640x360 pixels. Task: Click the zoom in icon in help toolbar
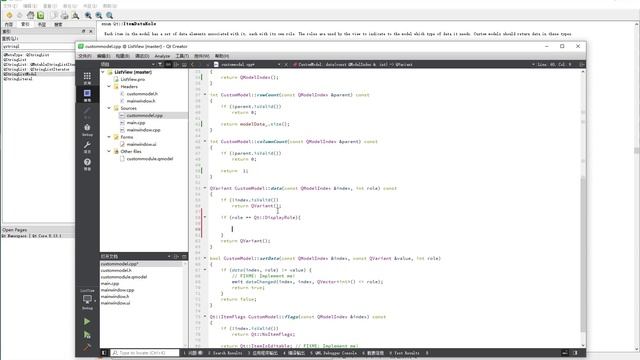88,15
